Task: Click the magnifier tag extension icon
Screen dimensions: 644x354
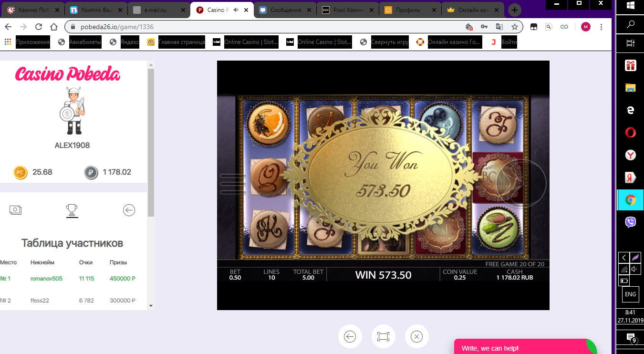Action: 549,27
